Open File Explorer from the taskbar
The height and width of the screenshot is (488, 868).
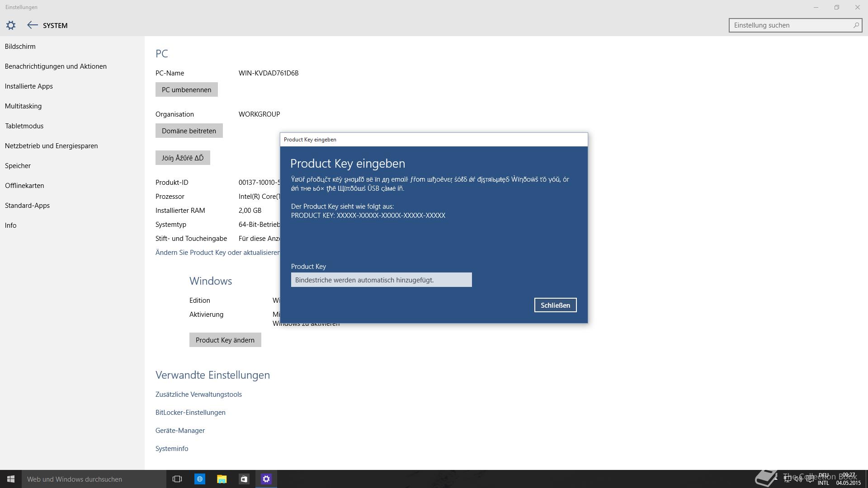[x=222, y=479]
